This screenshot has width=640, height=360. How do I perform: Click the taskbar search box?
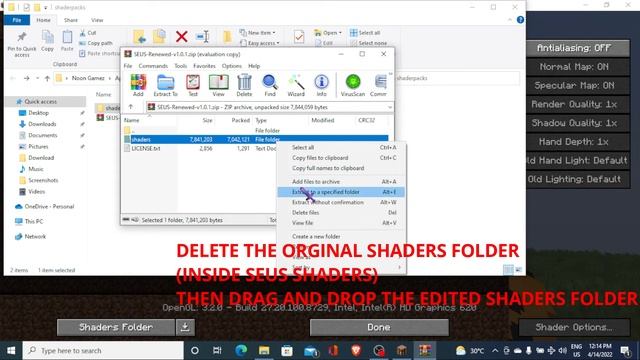tap(103, 350)
